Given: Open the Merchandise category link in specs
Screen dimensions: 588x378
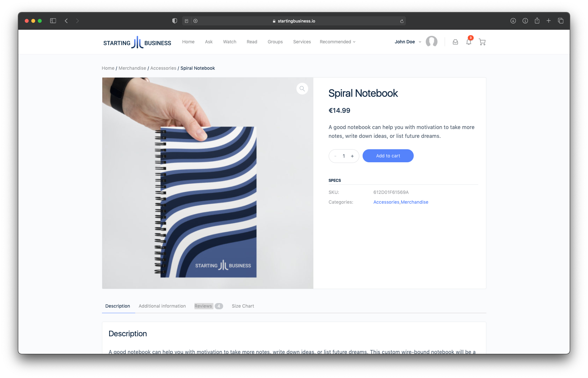Looking at the screenshot, I should 415,202.
